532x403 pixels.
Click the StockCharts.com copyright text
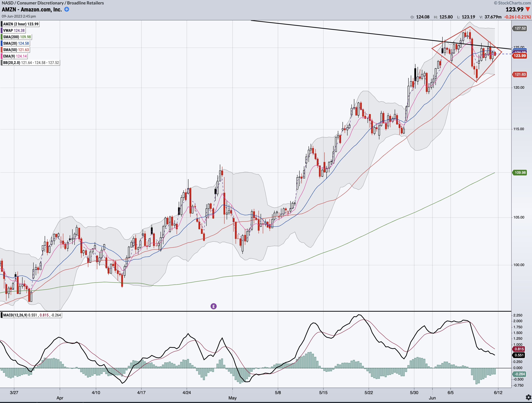click(x=512, y=3)
